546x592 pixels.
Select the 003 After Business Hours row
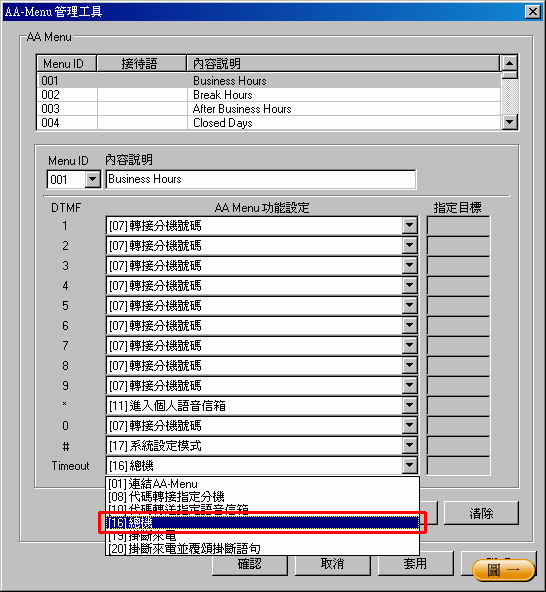[x=269, y=109]
